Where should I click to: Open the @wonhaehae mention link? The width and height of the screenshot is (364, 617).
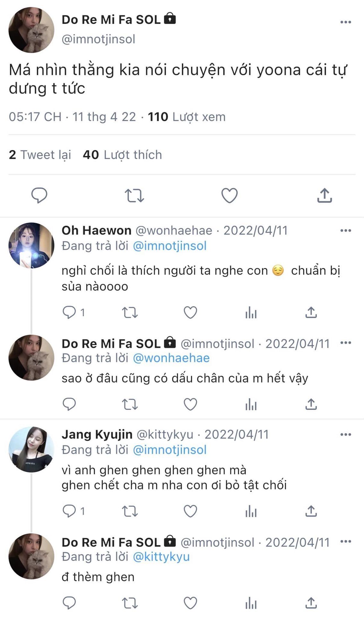pos(171,358)
